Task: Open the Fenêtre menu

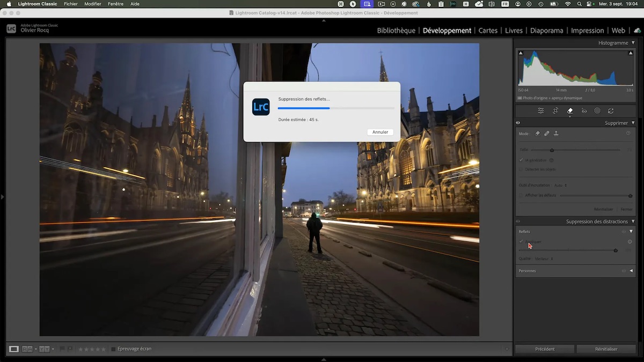Action: 115,4
